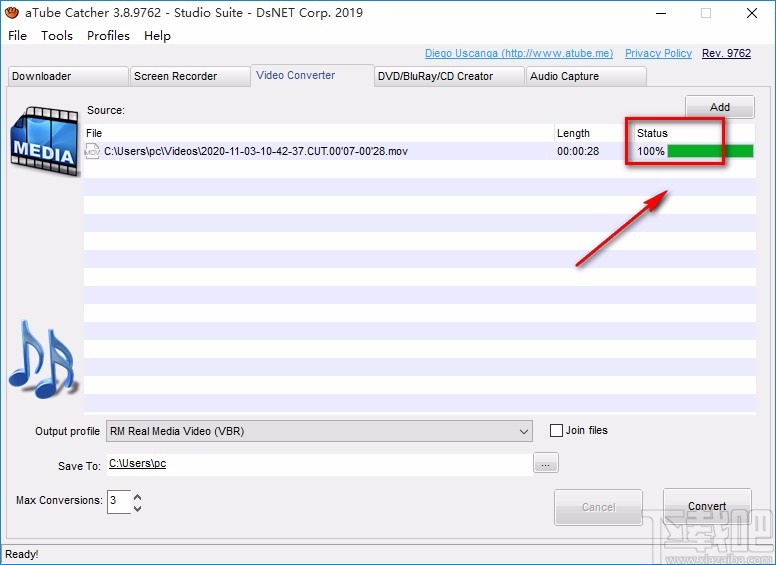This screenshot has width=776, height=565.
Task: Open the Profiles menu
Action: pos(108,35)
